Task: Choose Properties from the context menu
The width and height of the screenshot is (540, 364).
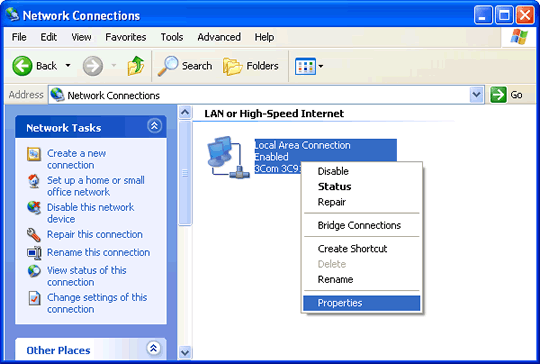Action: click(x=361, y=303)
